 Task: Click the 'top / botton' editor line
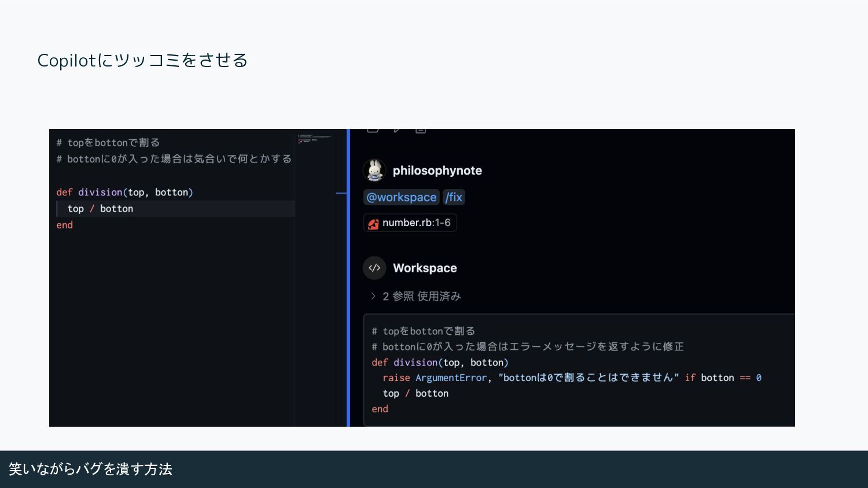coord(100,209)
